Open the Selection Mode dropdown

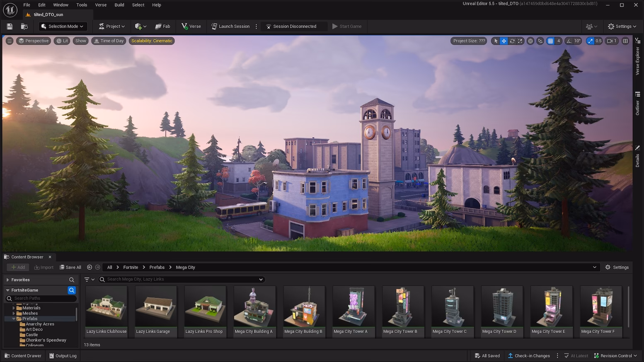coord(63,27)
